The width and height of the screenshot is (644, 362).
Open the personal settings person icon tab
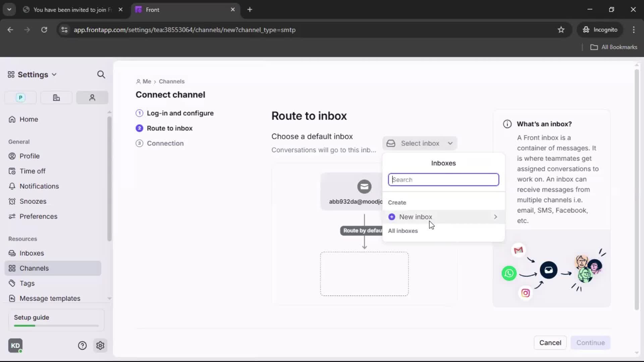coord(92,98)
